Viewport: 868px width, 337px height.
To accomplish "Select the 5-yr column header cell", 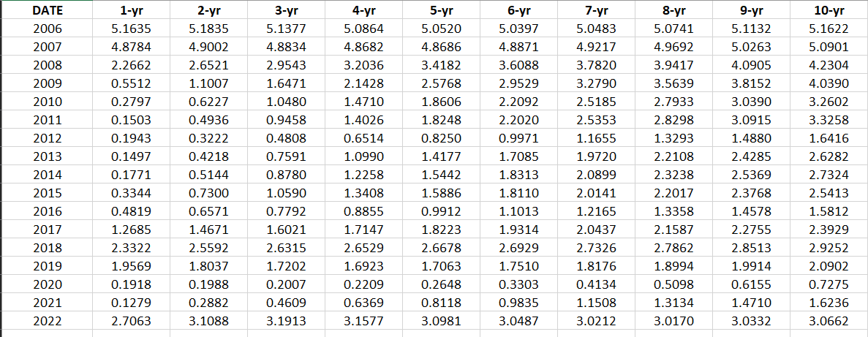I will pyautogui.click(x=441, y=10).
